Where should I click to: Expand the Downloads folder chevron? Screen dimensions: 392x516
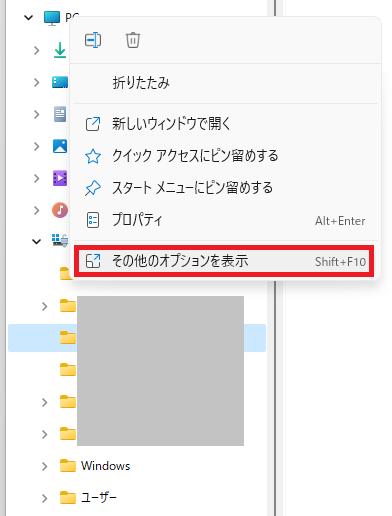(37, 50)
